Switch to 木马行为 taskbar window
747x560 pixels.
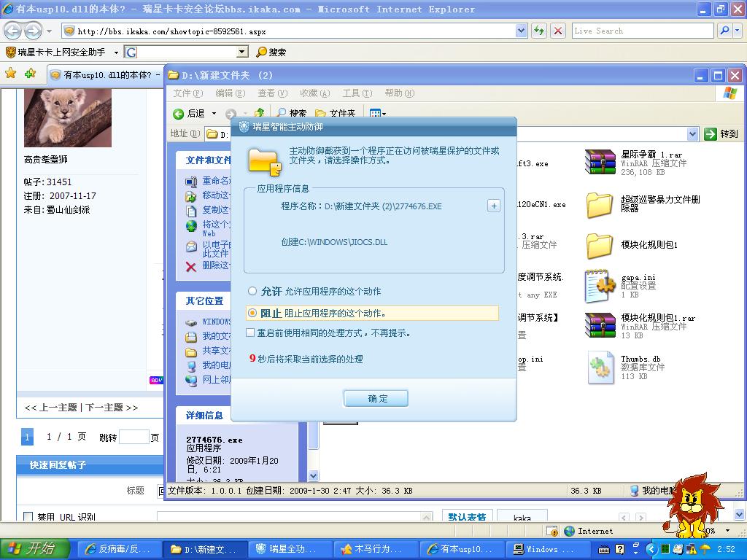(x=376, y=549)
